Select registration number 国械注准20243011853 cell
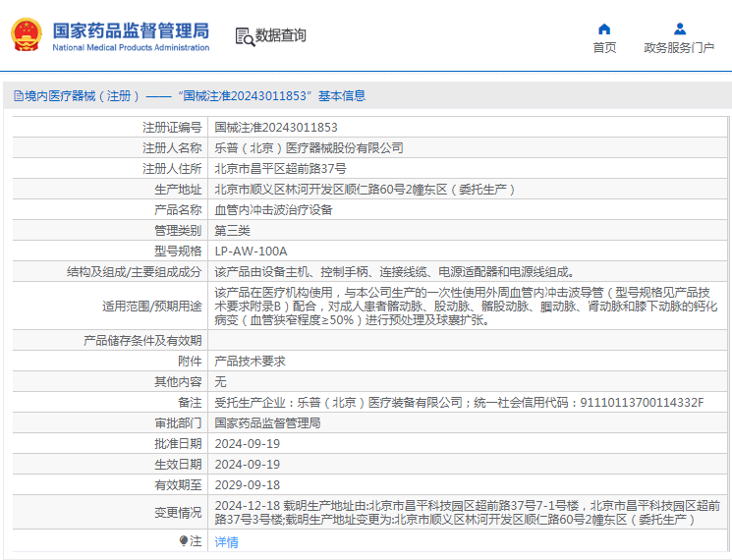 276,128
